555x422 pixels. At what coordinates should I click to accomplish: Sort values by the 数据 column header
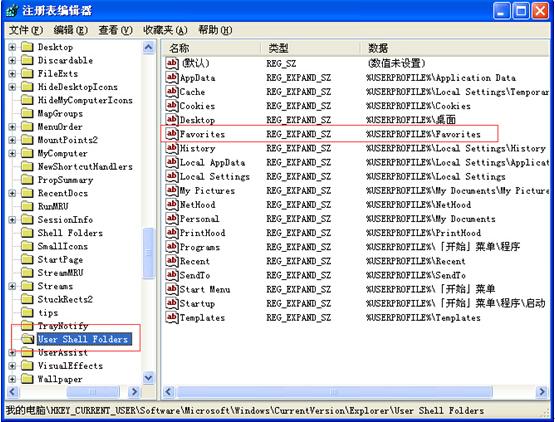click(454, 48)
